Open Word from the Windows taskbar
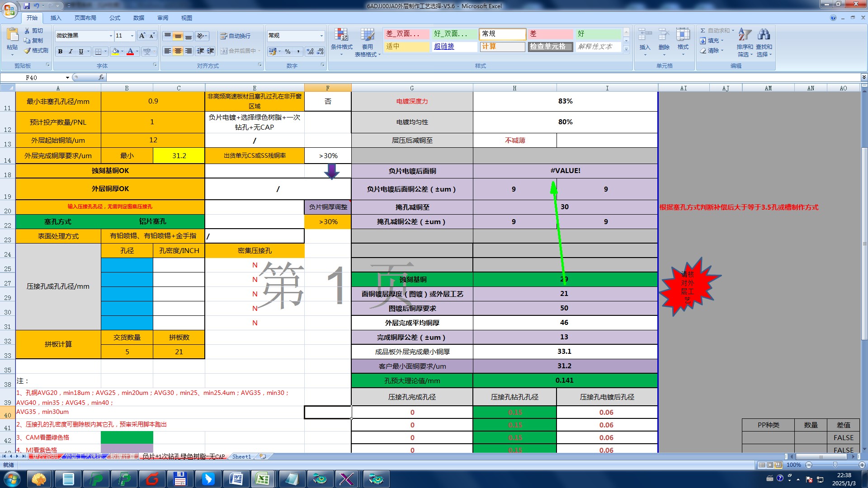 tap(236, 479)
